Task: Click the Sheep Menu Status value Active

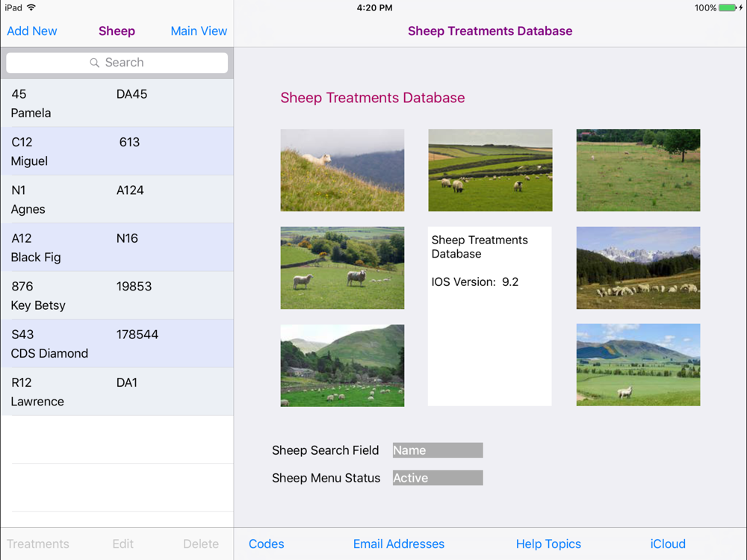Action: point(438,478)
